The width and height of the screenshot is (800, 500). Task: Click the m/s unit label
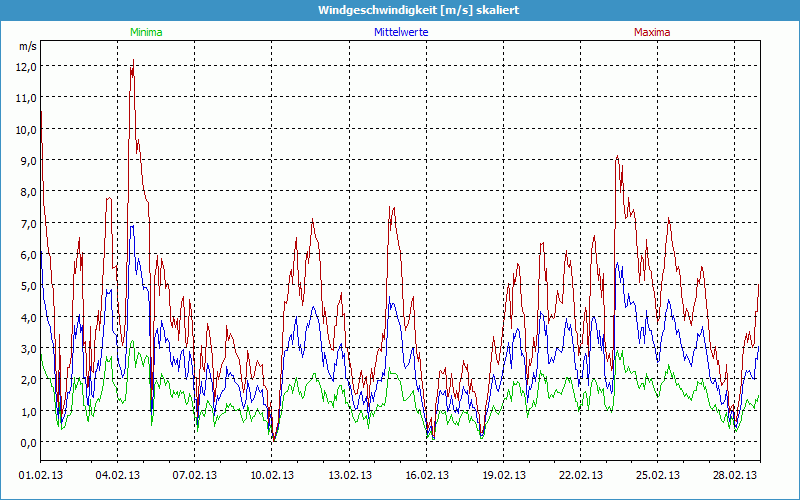coord(28,46)
